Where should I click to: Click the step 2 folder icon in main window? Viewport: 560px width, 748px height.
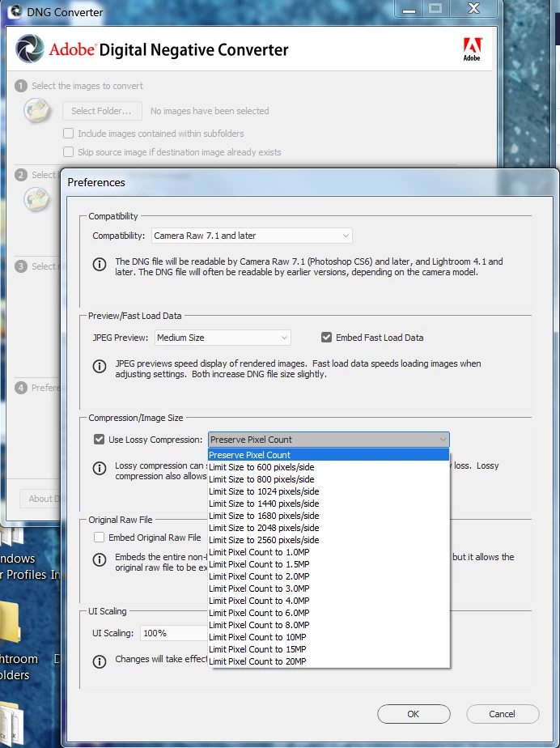point(36,199)
